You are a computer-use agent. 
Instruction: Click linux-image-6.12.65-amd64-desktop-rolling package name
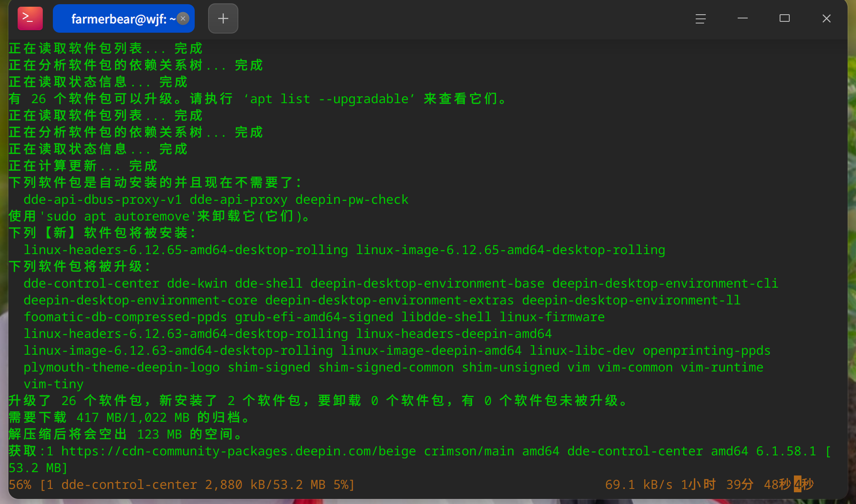coord(510,250)
